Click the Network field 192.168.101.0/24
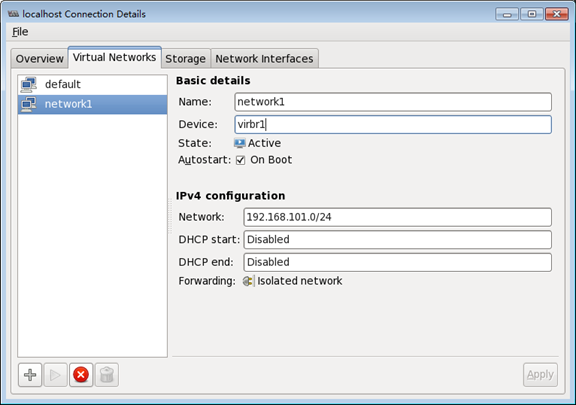576x405 pixels. click(x=397, y=217)
